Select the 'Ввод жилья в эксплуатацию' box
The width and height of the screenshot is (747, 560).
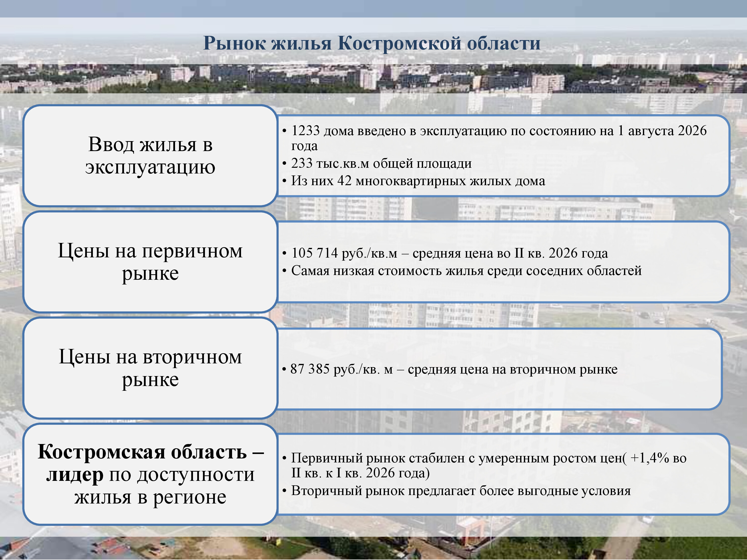tap(150, 156)
